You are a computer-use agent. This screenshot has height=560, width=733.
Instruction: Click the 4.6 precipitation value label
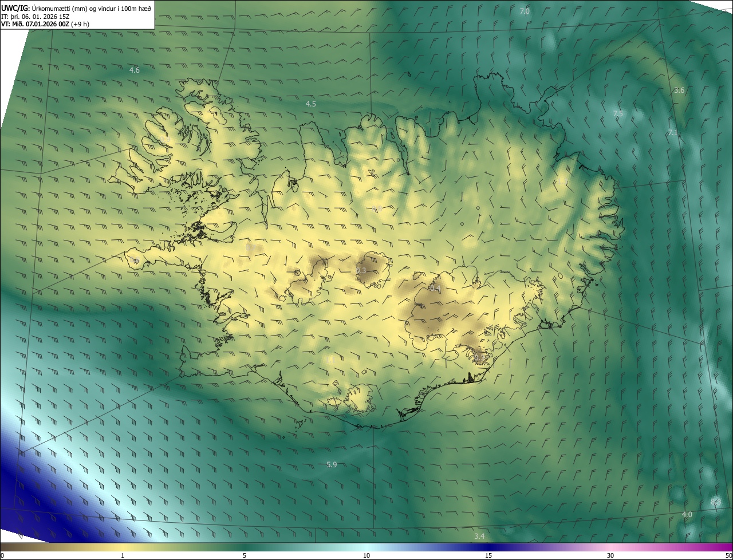tap(135, 70)
